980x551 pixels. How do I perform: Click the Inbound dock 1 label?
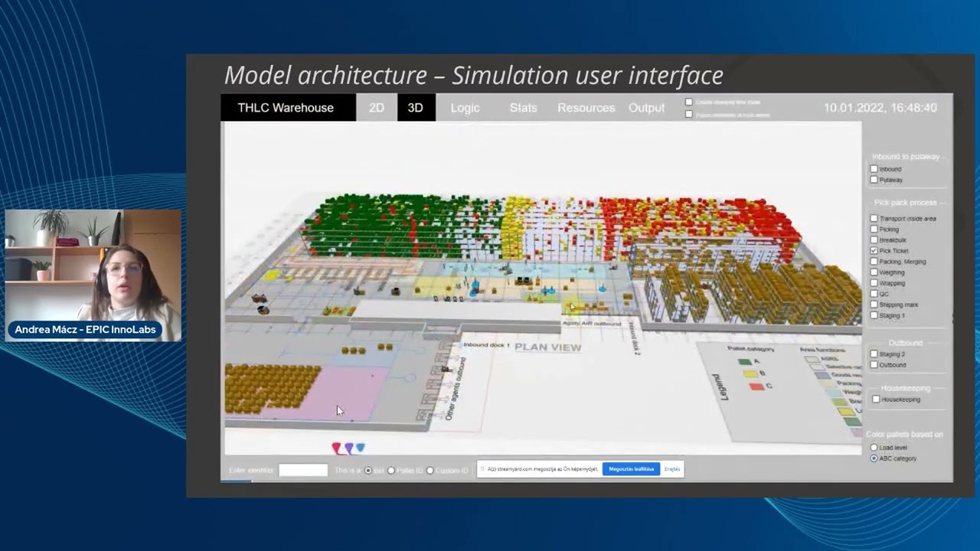486,345
